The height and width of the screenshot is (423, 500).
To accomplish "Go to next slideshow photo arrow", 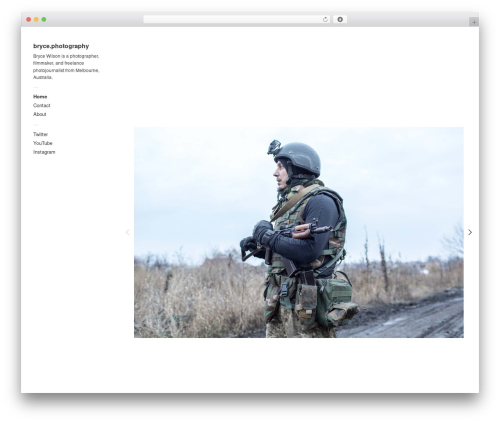I will [470, 232].
